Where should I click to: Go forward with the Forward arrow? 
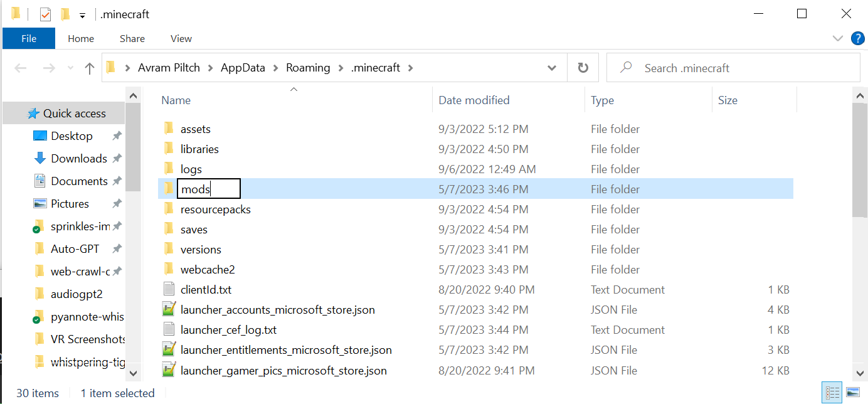[48, 68]
